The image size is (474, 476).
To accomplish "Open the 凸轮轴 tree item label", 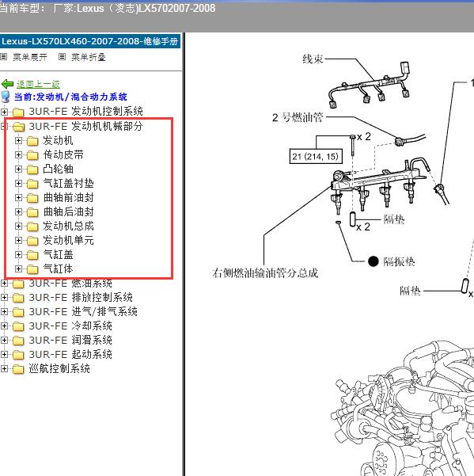I will point(58,169).
